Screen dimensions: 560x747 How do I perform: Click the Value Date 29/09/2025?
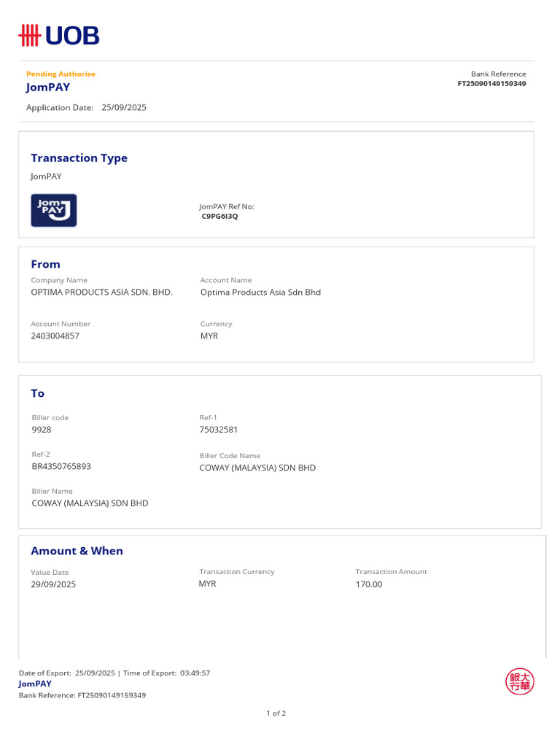point(53,584)
